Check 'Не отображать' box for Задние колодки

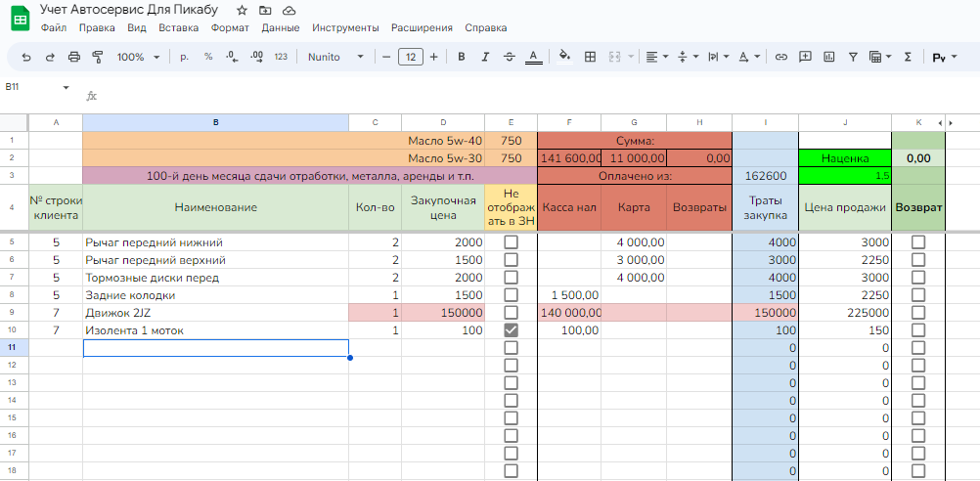(511, 295)
